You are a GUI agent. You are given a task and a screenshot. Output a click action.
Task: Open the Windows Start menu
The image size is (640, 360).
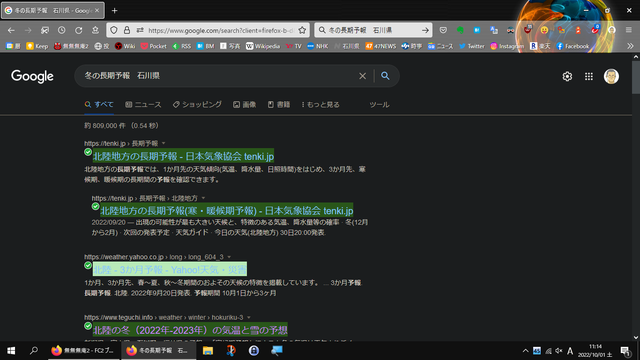[11, 351]
